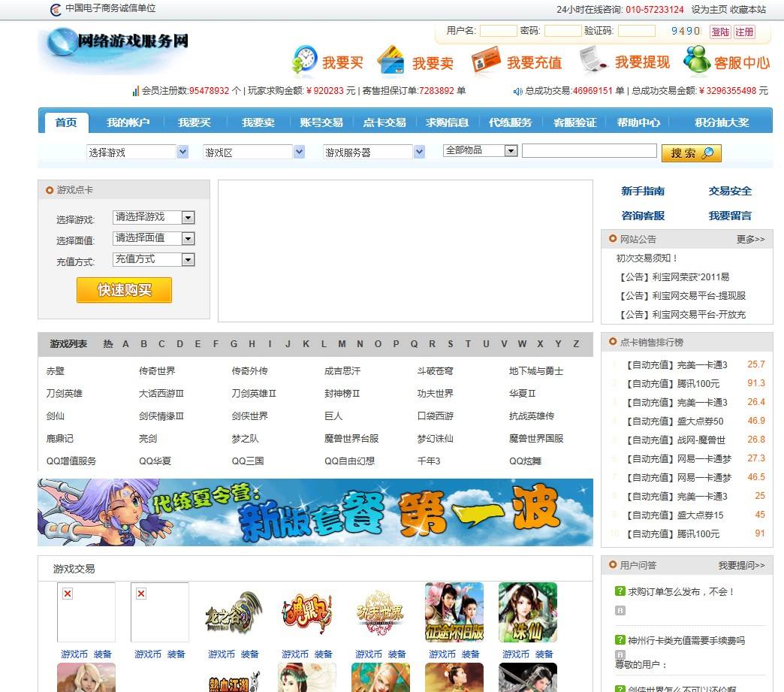Click the 登陆 button
Image resolution: width=784 pixels, height=692 pixels.
720,32
